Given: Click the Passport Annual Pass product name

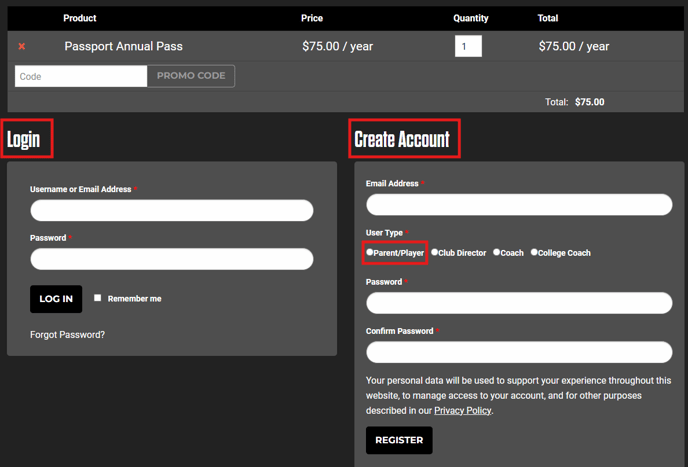Looking at the screenshot, I should click(x=123, y=46).
